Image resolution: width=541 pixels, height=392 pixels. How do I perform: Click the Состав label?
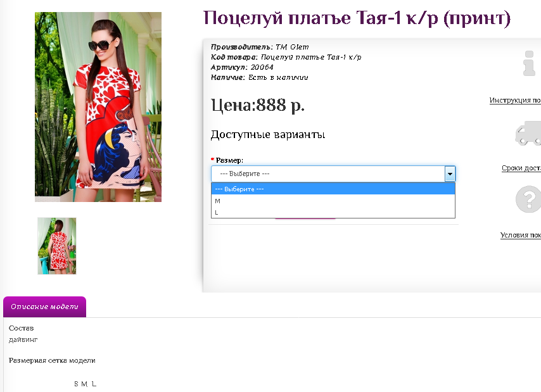point(22,328)
